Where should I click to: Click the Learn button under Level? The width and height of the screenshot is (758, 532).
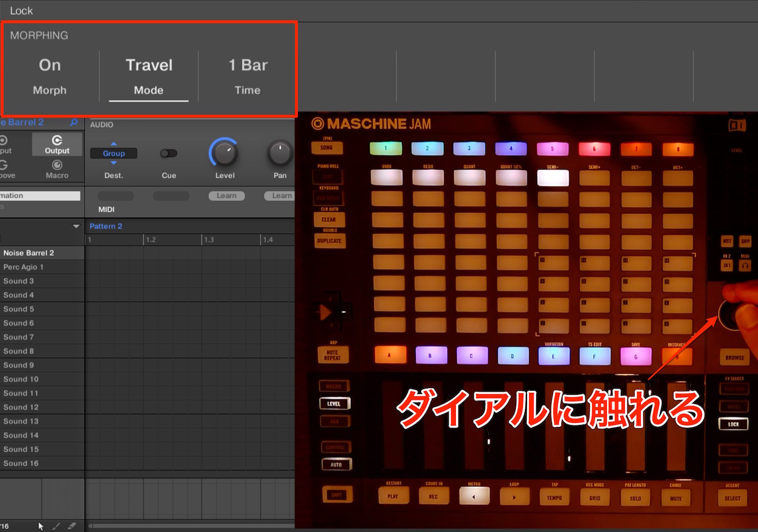click(226, 196)
